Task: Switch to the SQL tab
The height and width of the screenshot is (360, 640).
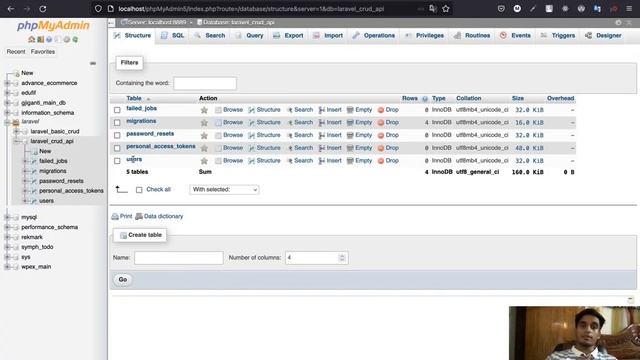Action: pyautogui.click(x=173, y=36)
